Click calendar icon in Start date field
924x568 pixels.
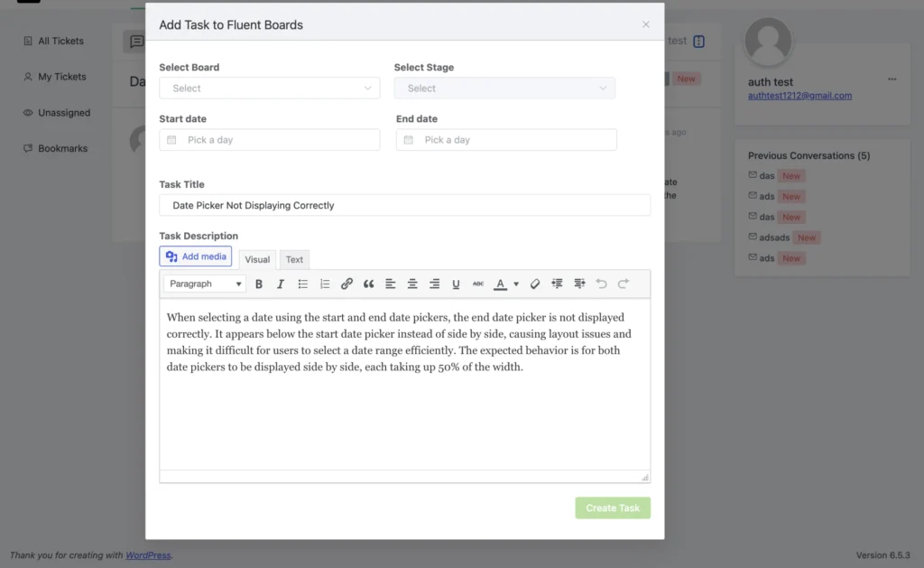pyautogui.click(x=171, y=140)
